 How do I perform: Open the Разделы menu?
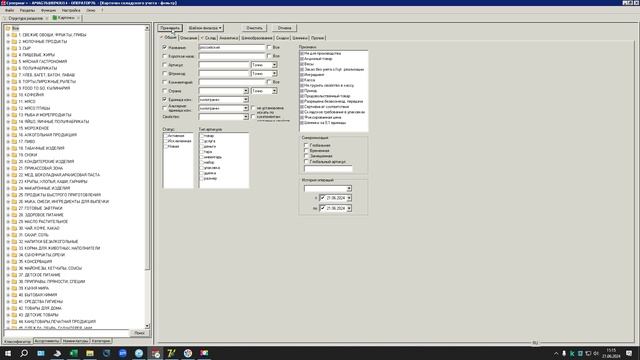click(27, 10)
